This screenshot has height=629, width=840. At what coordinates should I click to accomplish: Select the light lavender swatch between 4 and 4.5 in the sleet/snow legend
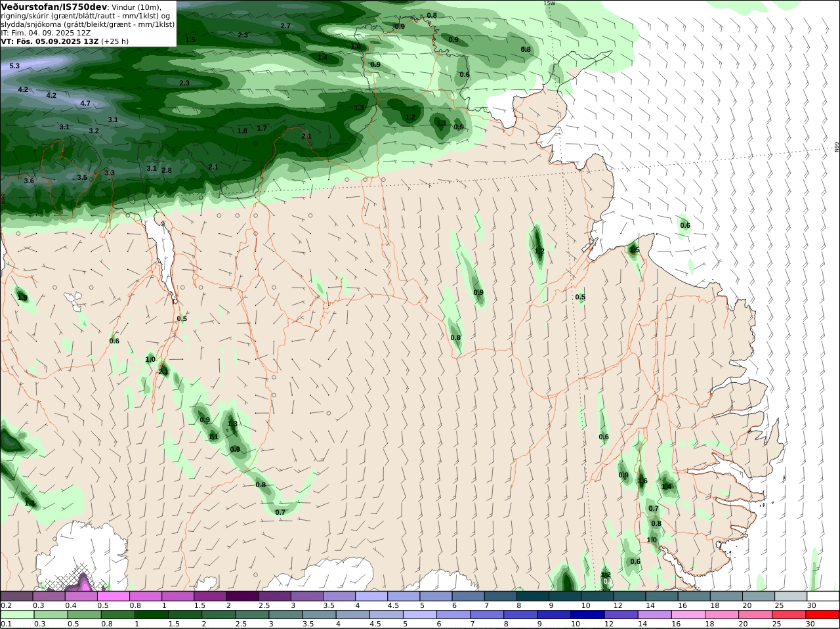point(372,596)
